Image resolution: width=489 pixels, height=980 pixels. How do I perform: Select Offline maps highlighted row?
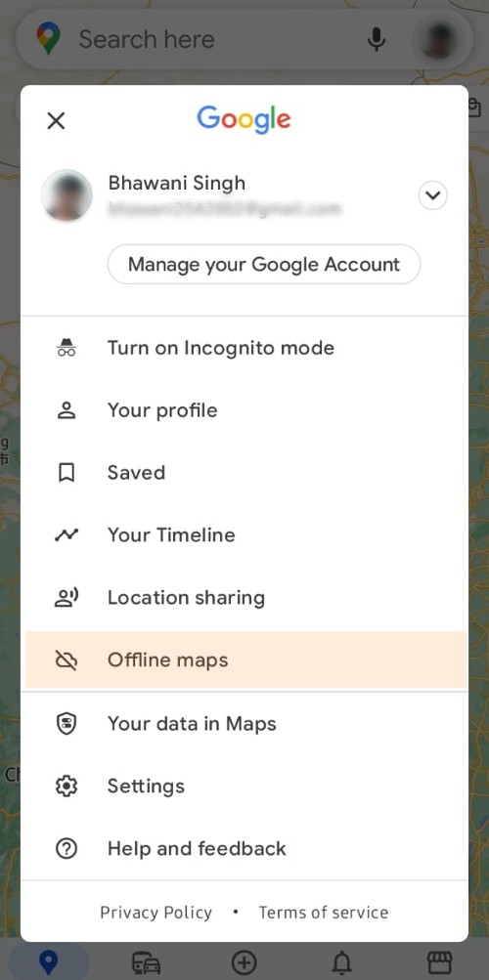[x=245, y=660]
